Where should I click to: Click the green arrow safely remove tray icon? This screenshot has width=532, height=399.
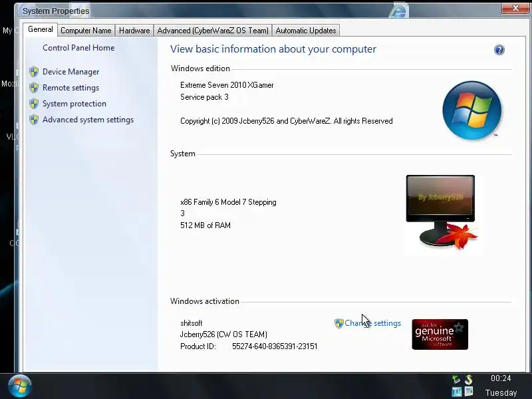tap(456, 379)
